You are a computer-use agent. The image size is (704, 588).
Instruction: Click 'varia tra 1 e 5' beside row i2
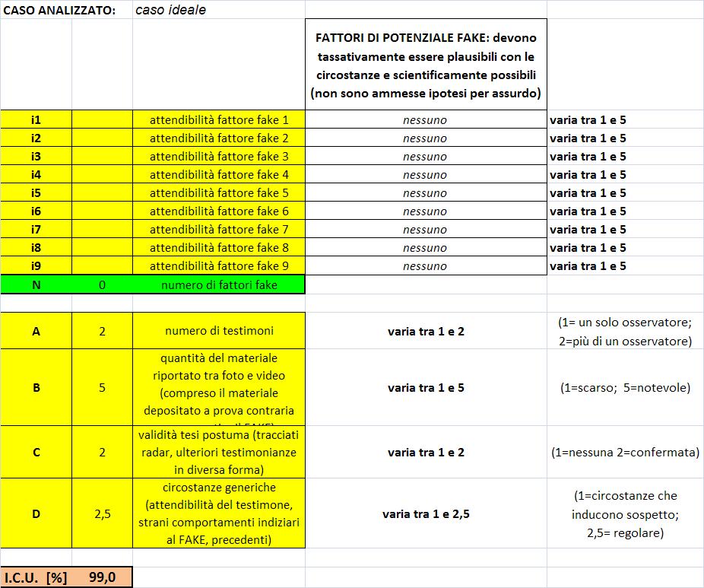click(588, 138)
